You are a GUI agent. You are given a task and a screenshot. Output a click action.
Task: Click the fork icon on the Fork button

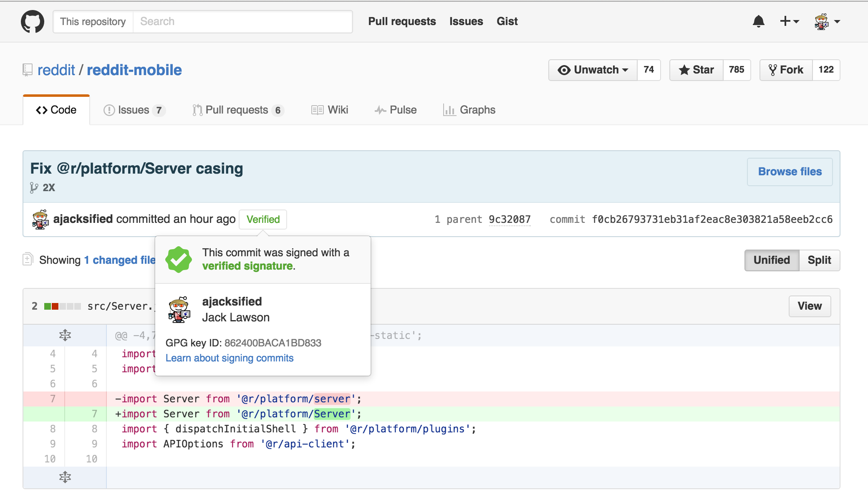(773, 70)
